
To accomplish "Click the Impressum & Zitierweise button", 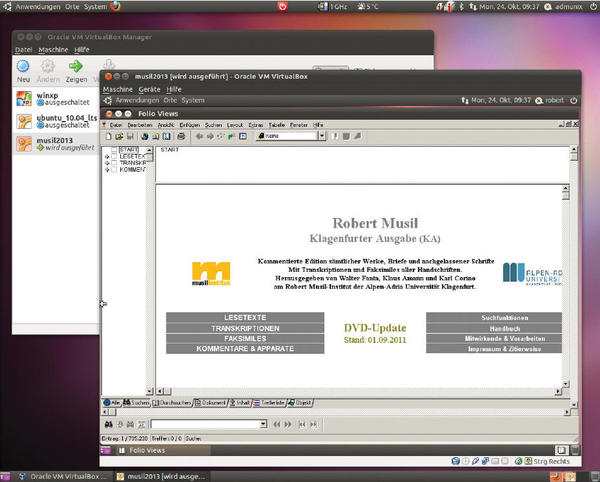I will tap(494, 349).
